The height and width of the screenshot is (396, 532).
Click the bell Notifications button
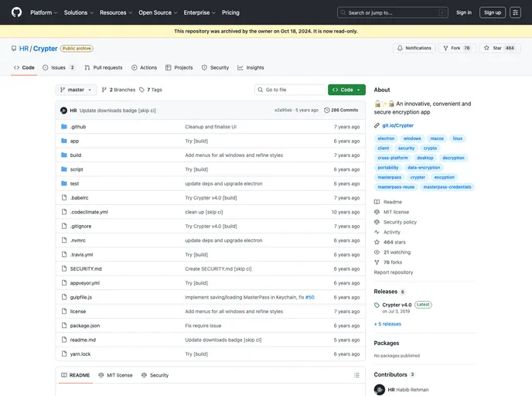pos(414,48)
